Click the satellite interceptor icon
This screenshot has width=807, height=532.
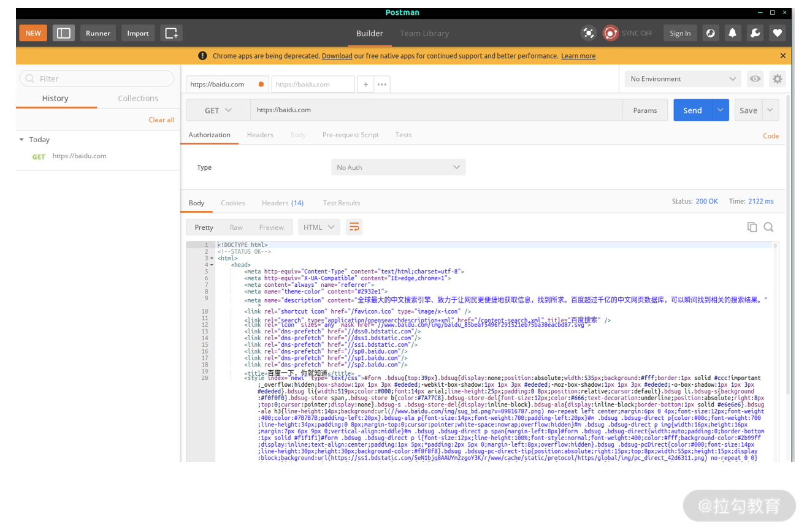coord(589,33)
